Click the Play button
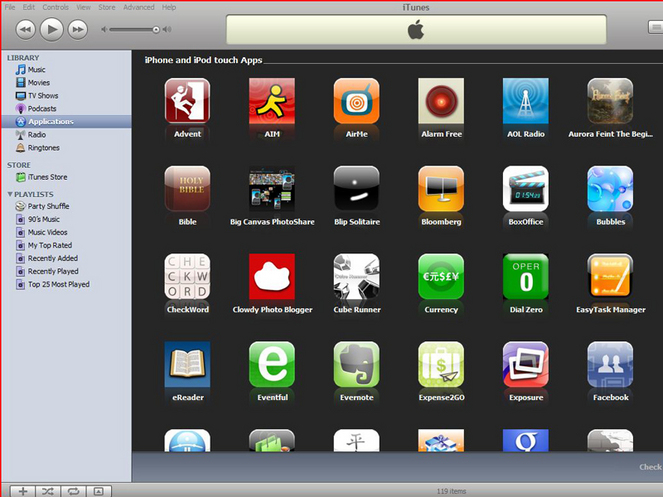The height and width of the screenshot is (497, 663). pyautogui.click(x=52, y=29)
